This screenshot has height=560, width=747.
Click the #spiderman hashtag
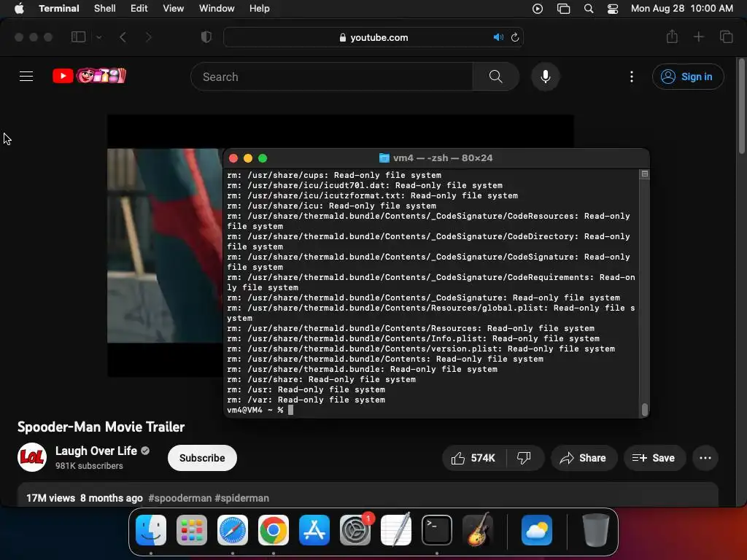coord(241,498)
